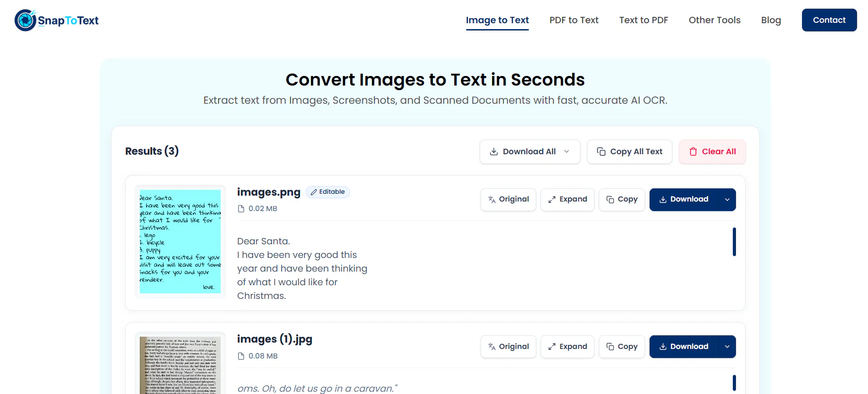
Task: Copy the images.png extracted text
Action: pyautogui.click(x=622, y=199)
